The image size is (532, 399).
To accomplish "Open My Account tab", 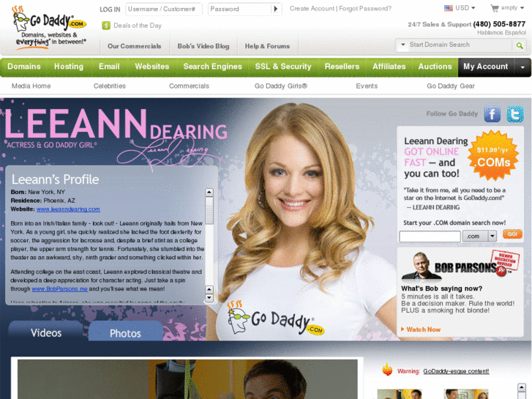I will (486, 67).
